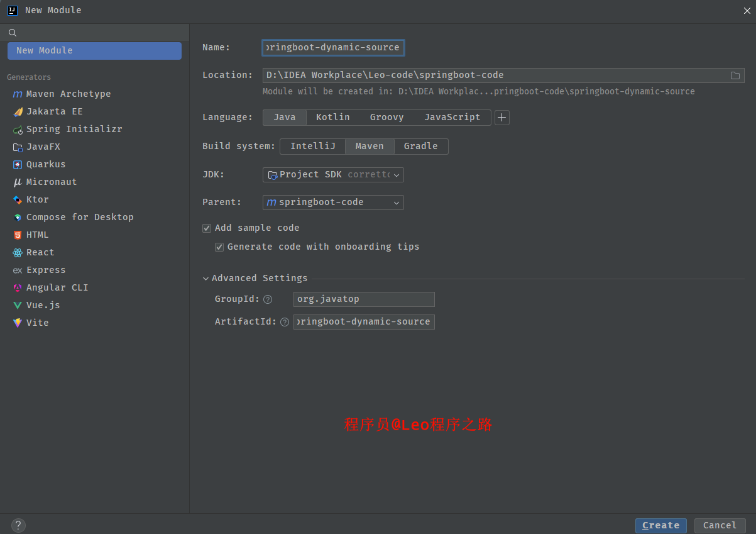Open the Parent springboot-code dropdown

click(x=333, y=203)
